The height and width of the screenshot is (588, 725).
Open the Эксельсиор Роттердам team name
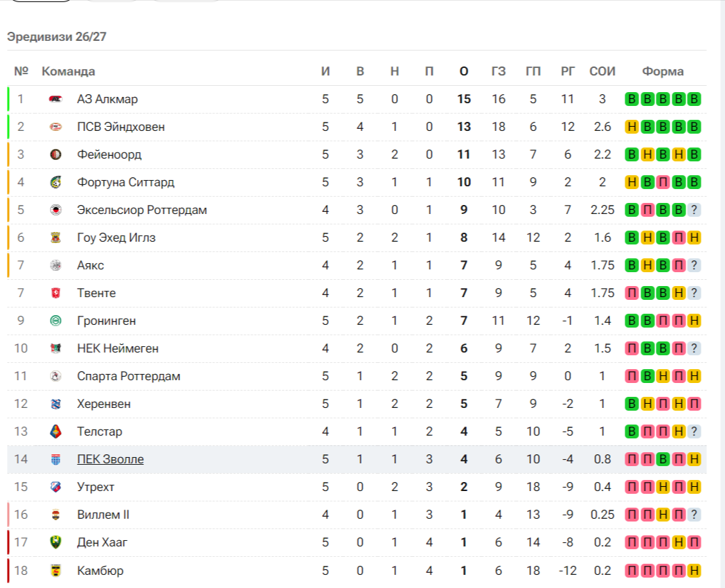142,210
